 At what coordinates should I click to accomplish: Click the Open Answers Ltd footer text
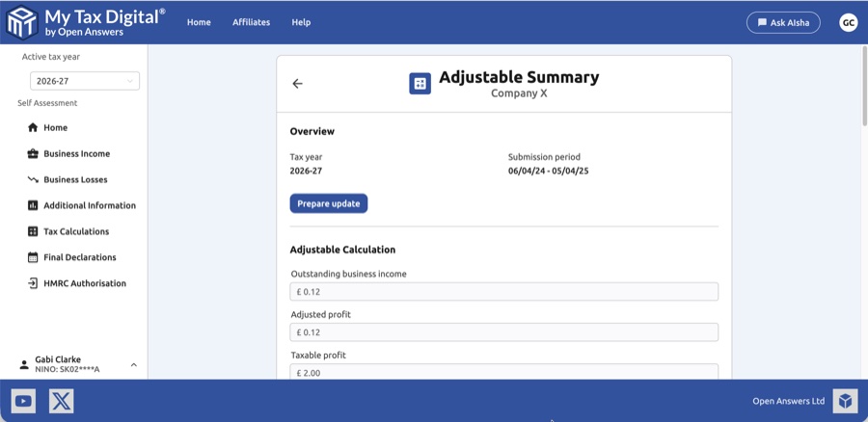788,401
